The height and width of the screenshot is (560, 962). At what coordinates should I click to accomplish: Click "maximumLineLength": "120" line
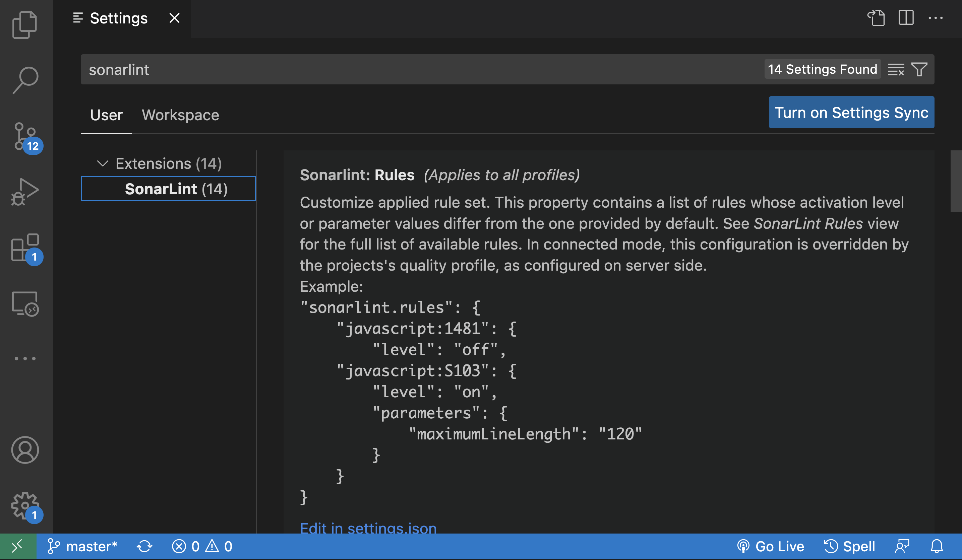point(525,434)
